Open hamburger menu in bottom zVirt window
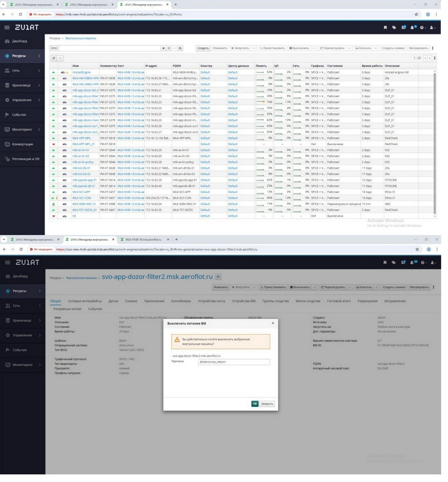The image size is (448, 482). click(8, 263)
